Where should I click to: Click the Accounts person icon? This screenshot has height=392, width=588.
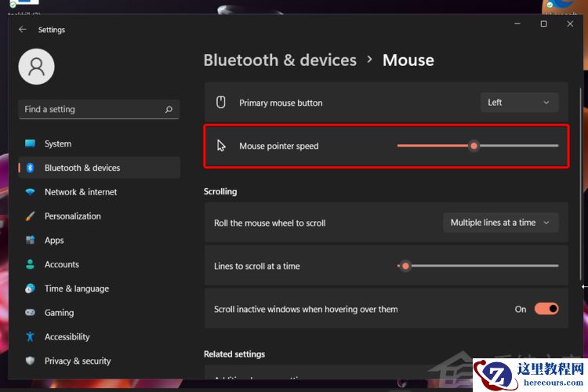coord(30,264)
